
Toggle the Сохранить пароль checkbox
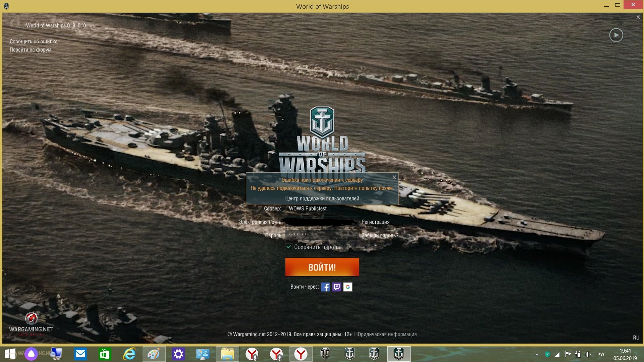click(288, 247)
